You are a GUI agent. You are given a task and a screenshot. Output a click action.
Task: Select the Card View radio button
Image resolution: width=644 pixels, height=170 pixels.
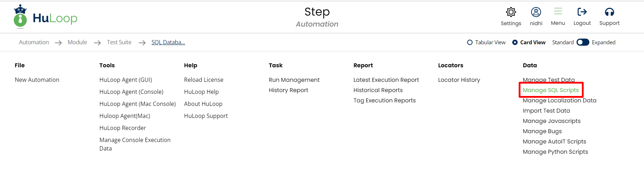(515, 42)
